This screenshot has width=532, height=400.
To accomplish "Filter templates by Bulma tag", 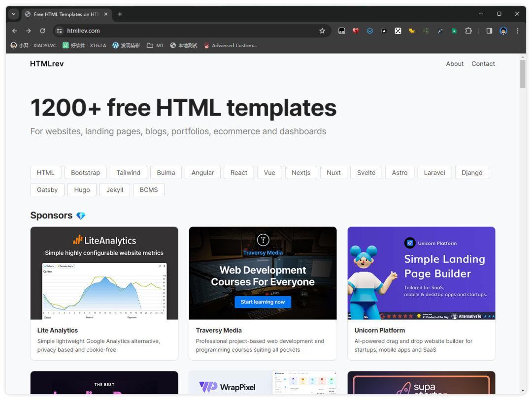I will [166, 173].
